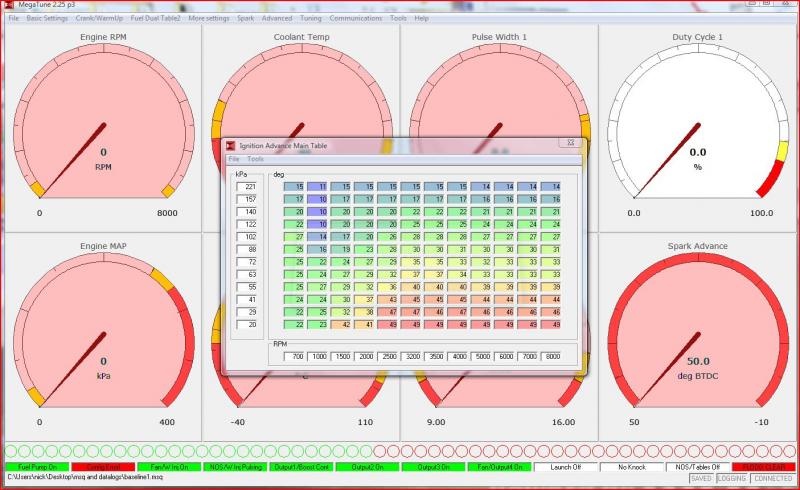This screenshot has width=800, height=490.
Task: Click the No Knock status indicator
Action: [x=630, y=467]
